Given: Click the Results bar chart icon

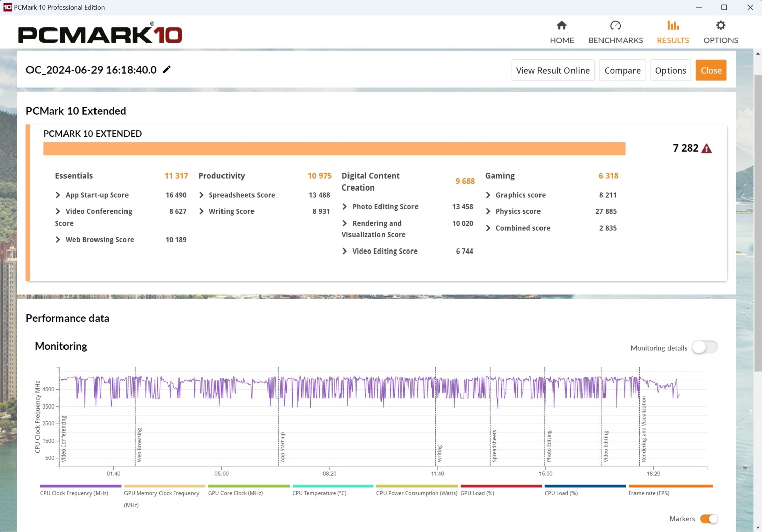Looking at the screenshot, I should [x=673, y=26].
